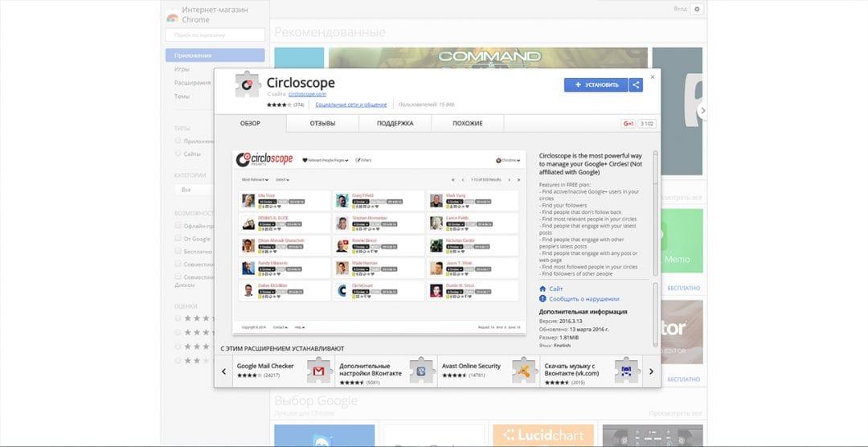Screen dimensions: 868x447
Task: Select the top star rating radio button
Action: click(x=178, y=318)
